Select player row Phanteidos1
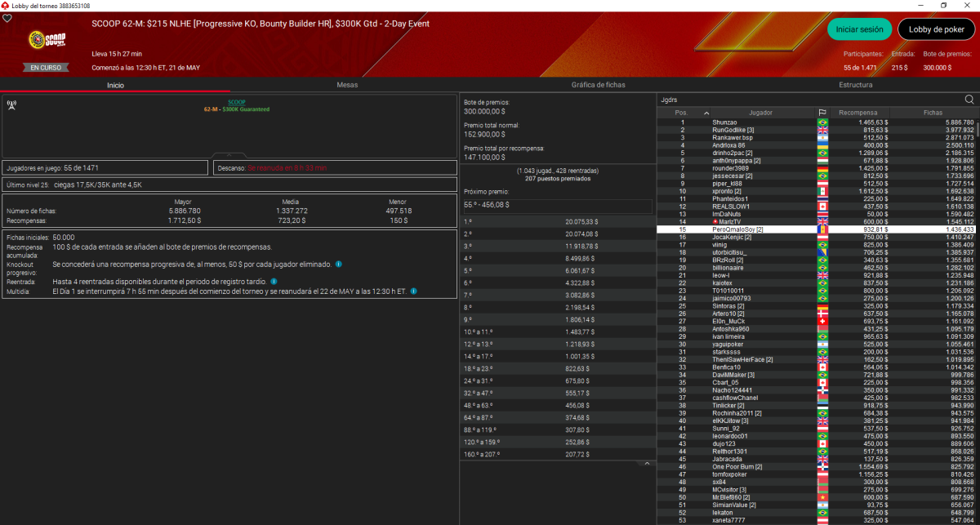 816,199
